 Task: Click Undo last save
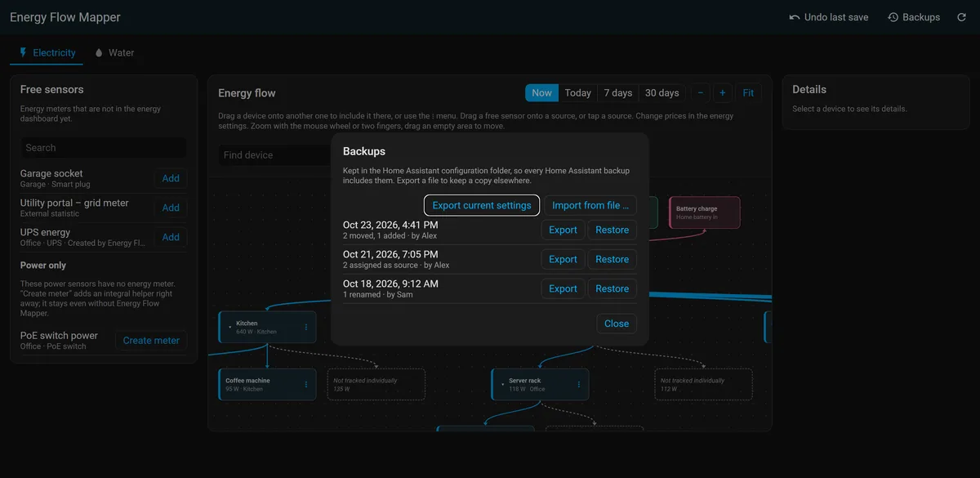[x=829, y=17]
